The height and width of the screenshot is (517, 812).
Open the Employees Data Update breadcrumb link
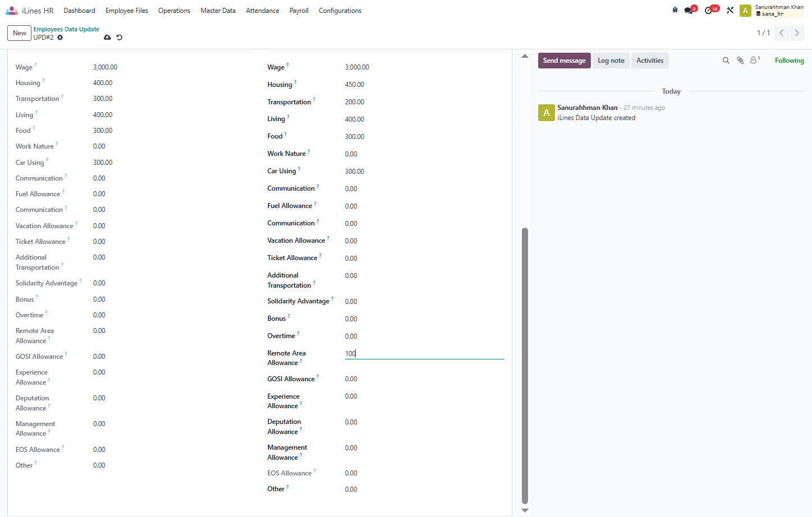(66, 29)
